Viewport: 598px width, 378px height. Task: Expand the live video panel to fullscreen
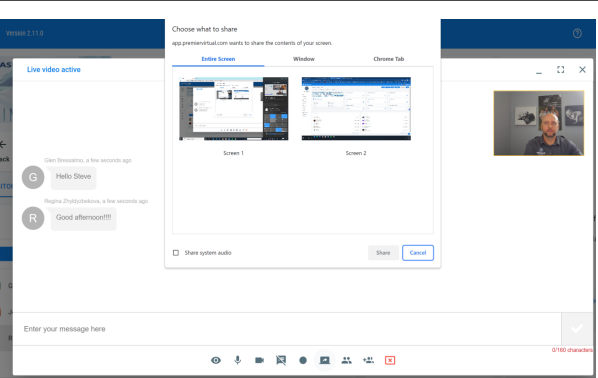560,69
